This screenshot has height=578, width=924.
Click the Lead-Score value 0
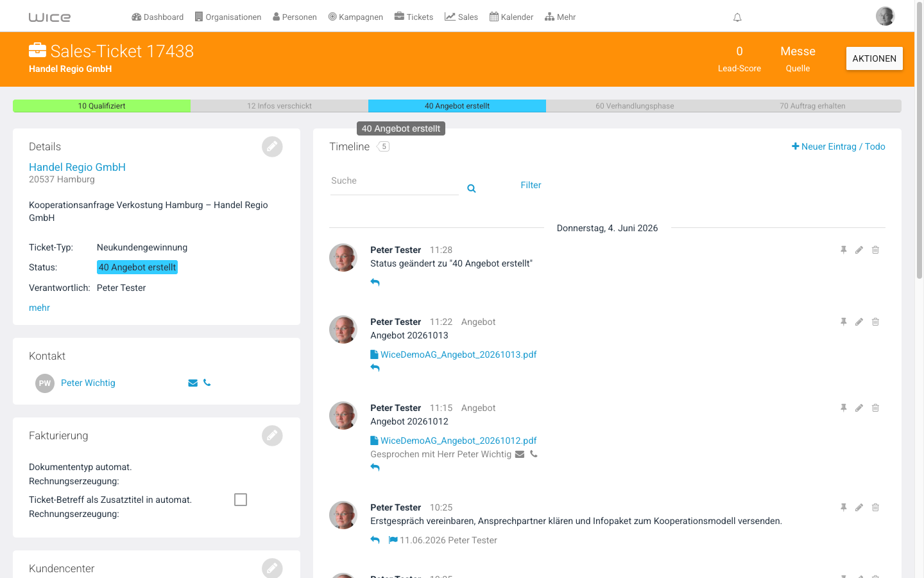[739, 51]
